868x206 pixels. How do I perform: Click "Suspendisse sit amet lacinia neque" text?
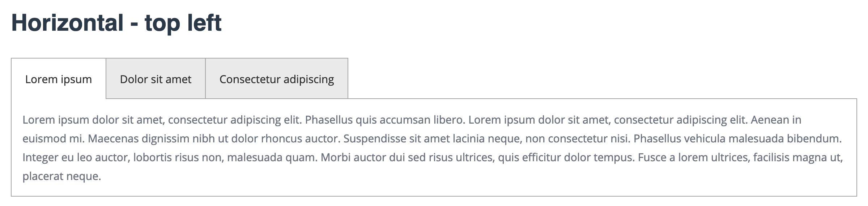click(432, 139)
